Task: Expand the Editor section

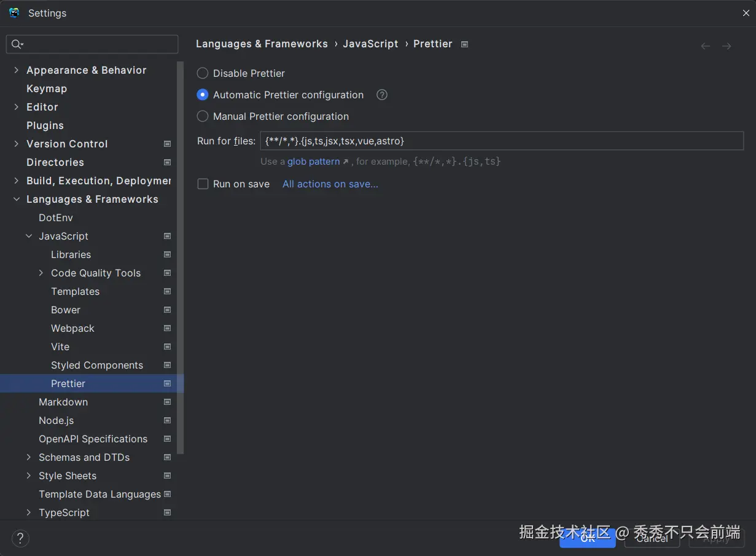Action: [x=16, y=107]
